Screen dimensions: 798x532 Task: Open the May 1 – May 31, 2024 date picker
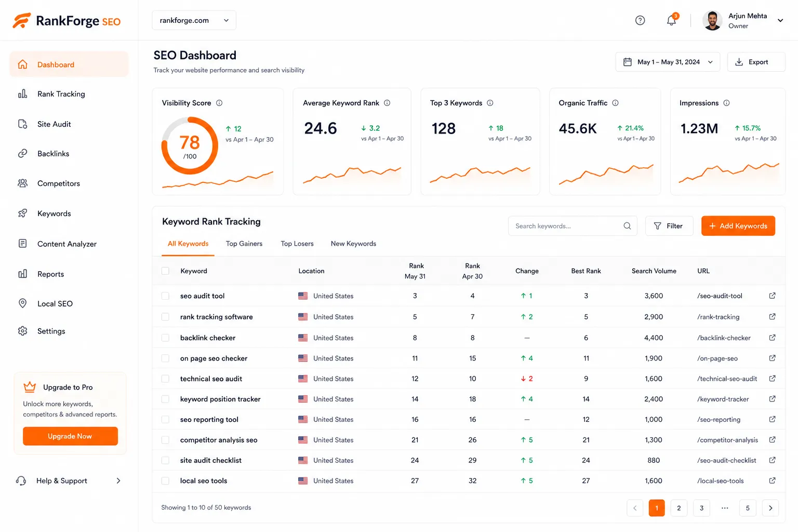(668, 62)
